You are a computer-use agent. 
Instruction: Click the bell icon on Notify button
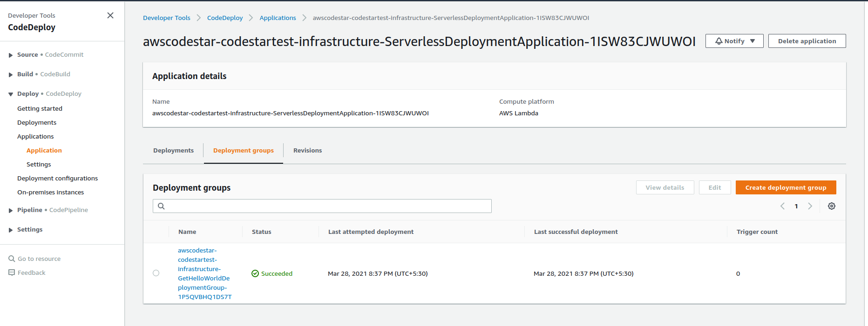[x=719, y=41]
